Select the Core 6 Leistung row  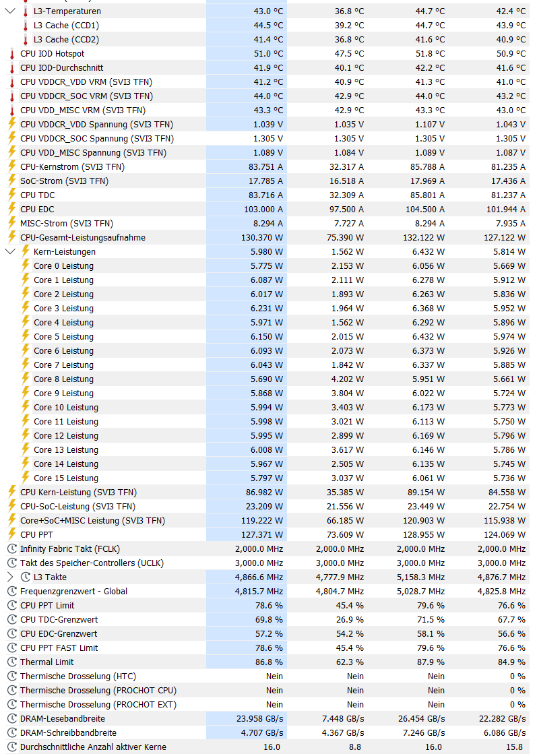point(267,350)
